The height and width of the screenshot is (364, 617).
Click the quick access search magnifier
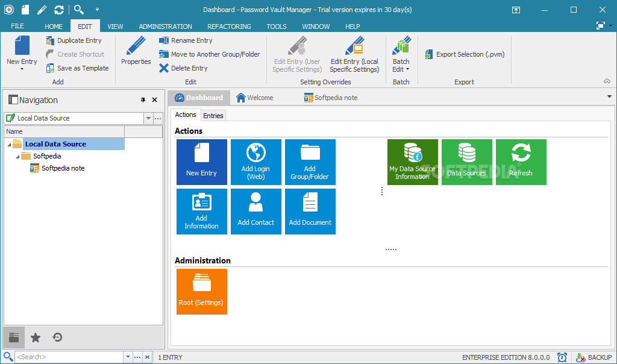[x=79, y=10]
